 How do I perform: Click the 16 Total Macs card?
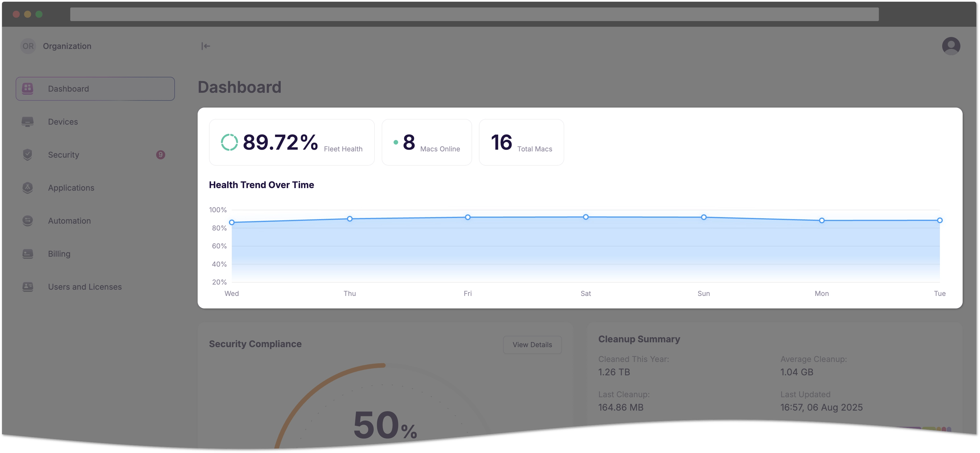pos(521,142)
